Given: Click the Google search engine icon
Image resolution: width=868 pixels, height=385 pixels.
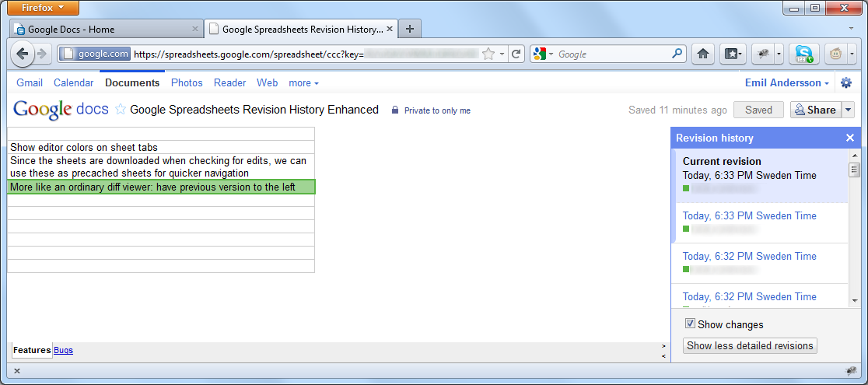Looking at the screenshot, I should (540, 54).
